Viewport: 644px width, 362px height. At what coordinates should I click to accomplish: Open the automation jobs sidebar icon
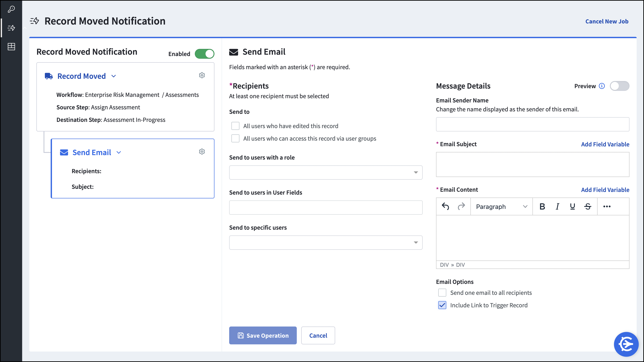point(11,28)
